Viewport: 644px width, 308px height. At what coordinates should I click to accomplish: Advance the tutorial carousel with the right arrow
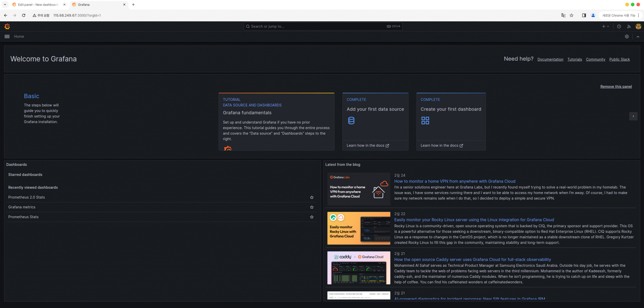[x=633, y=116]
